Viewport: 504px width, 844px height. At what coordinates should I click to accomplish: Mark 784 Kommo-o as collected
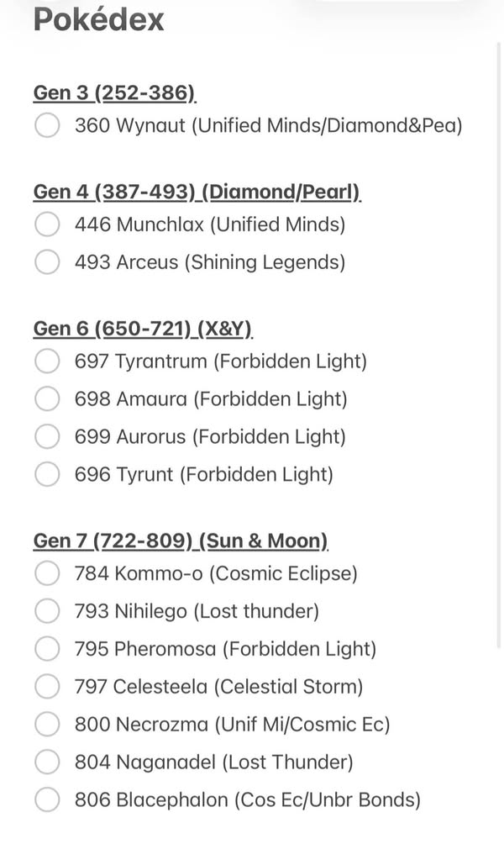47,573
